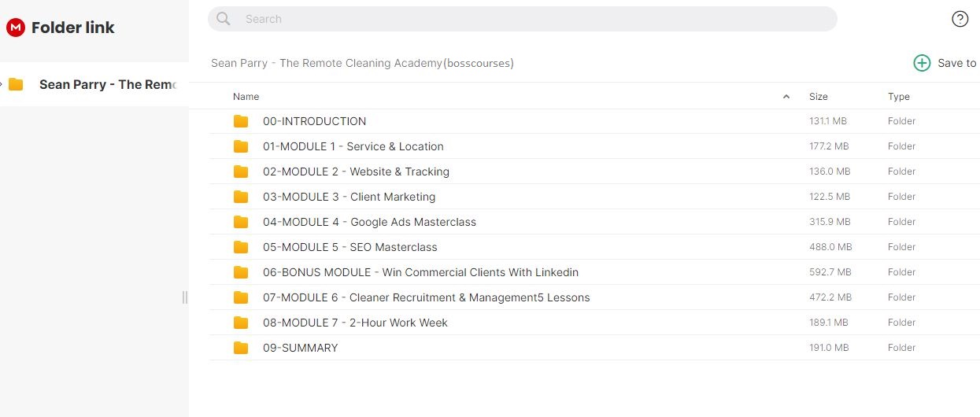The image size is (980, 417).
Task: Toggle the Name column sort arrow
Action: click(x=786, y=97)
